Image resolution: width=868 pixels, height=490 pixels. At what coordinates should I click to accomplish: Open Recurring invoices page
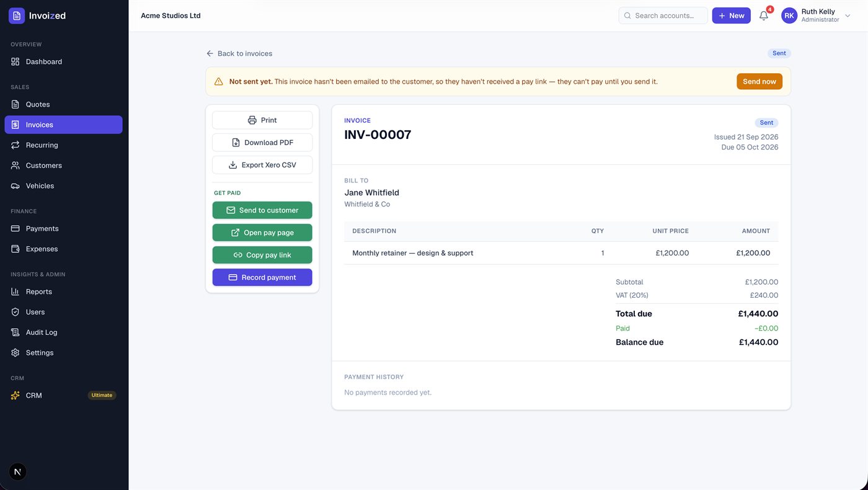pos(63,145)
